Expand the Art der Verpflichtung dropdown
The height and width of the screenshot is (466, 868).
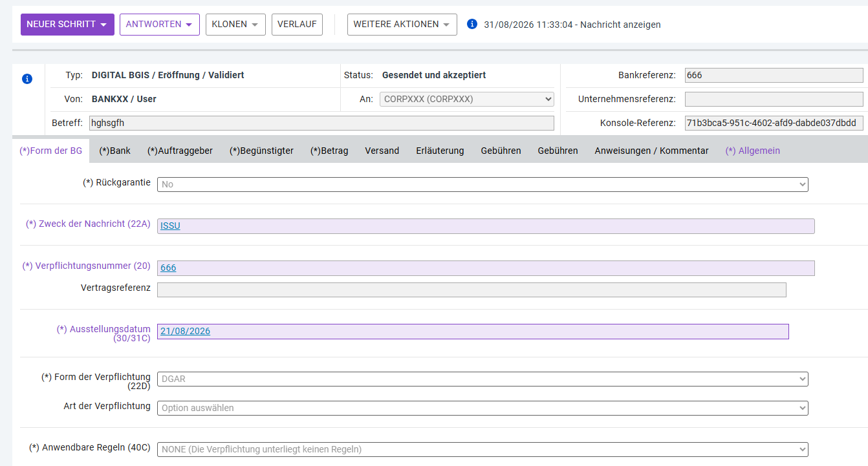[483, 408]
